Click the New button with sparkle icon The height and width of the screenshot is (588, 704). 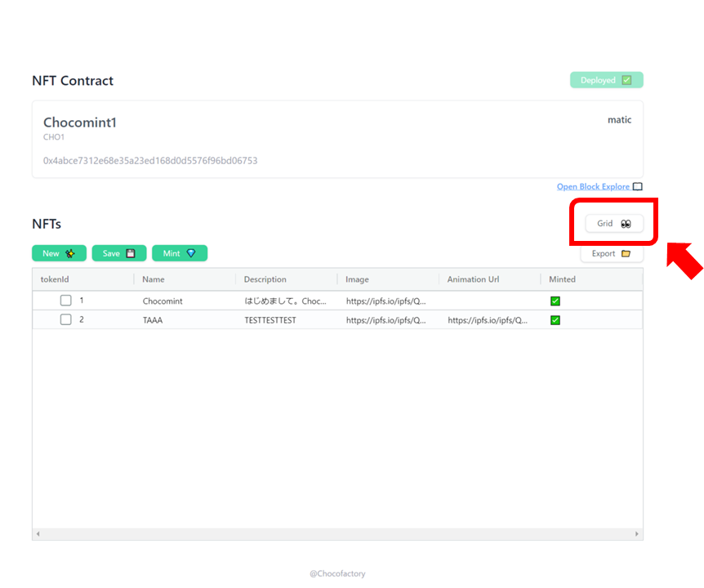pos(59,253)
